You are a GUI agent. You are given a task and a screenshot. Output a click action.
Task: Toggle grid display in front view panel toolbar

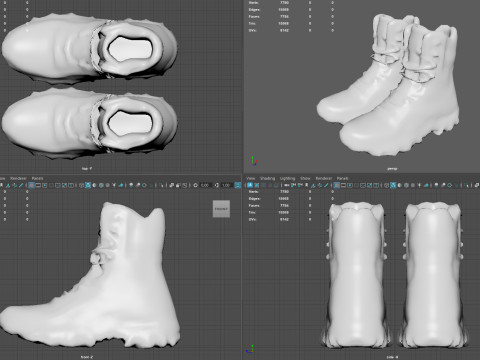tap(31, 185)
